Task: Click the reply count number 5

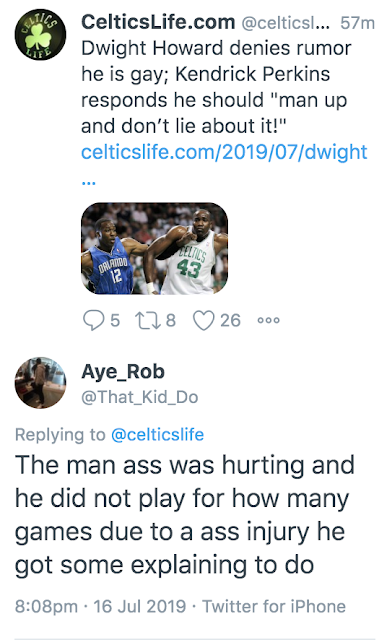Action: (x=115, y=320)
